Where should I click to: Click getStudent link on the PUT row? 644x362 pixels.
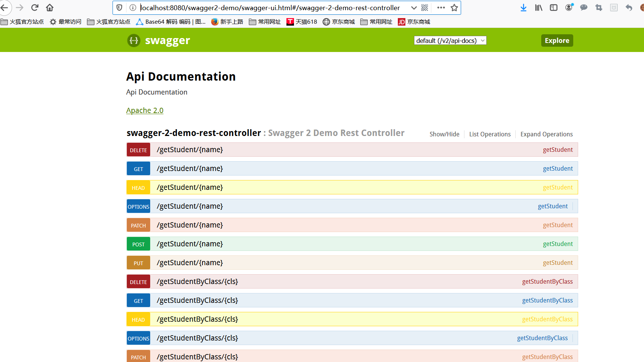pos(558,263)
